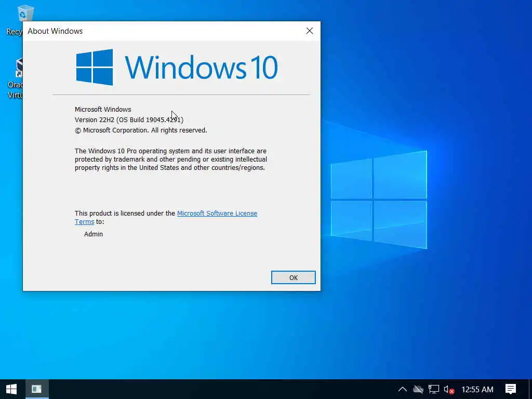Click OK in About Windows dialog

293,277
